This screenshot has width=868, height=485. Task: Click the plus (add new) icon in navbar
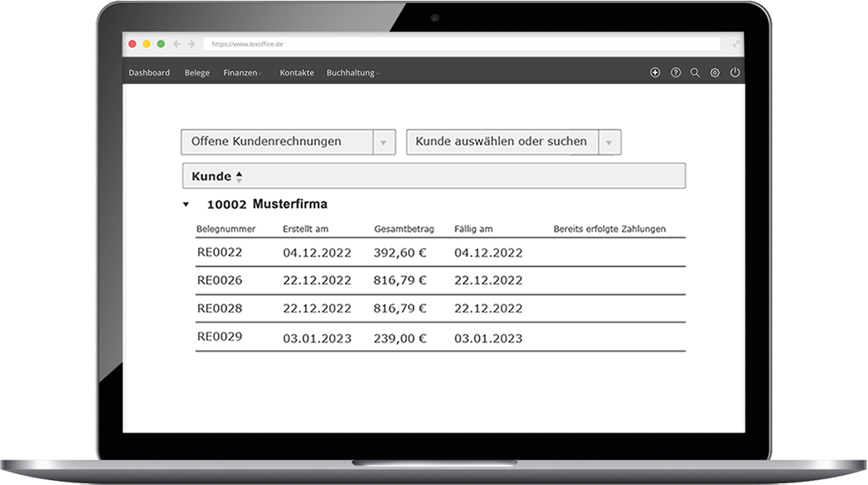[655, 72]
